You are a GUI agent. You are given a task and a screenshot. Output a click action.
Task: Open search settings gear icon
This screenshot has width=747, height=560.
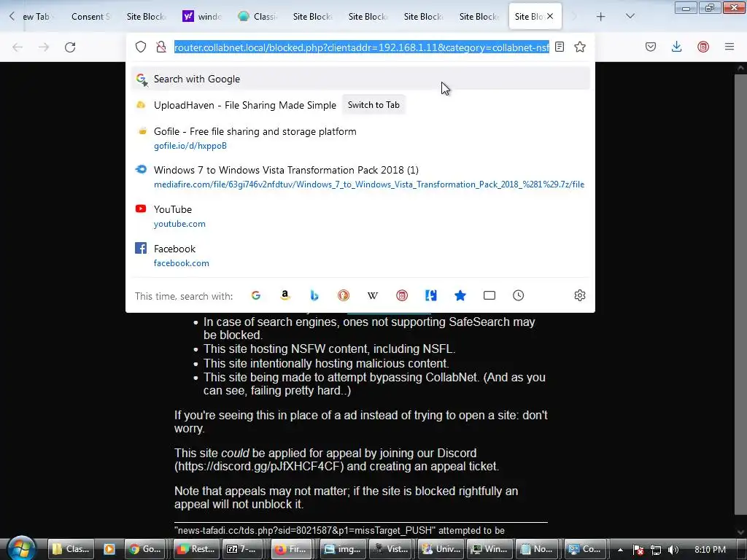point(580,296)
